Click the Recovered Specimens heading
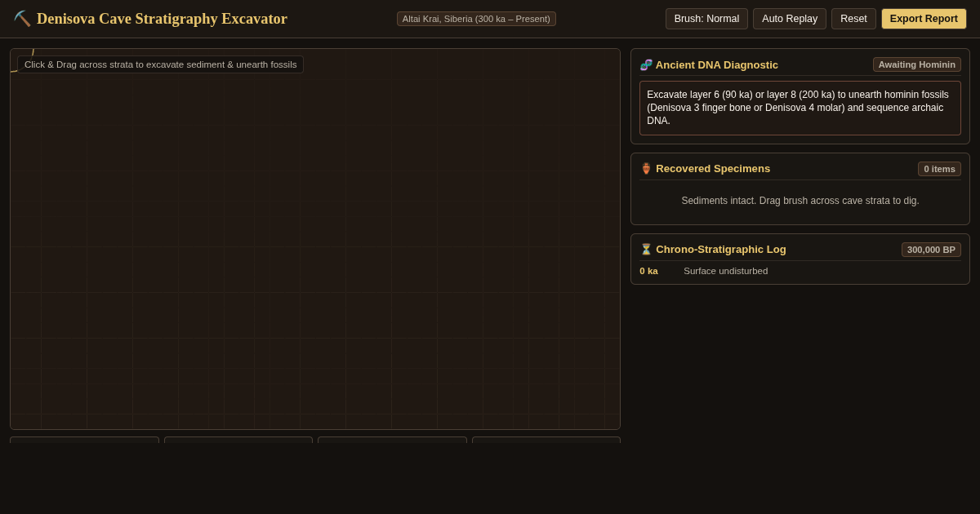The height and width of the screenshot is (514, 980). pos(713,169)
